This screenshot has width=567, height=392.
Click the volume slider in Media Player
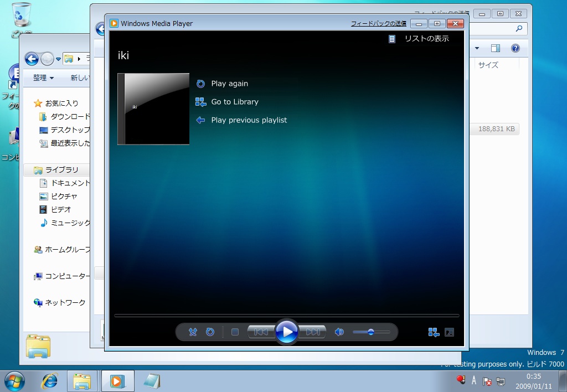(371, 332)
